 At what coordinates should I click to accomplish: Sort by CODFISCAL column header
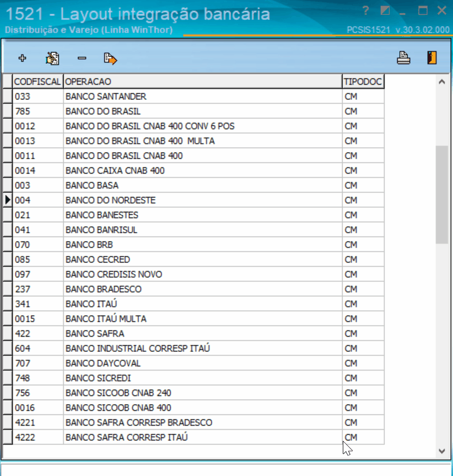tap(38, 81)
